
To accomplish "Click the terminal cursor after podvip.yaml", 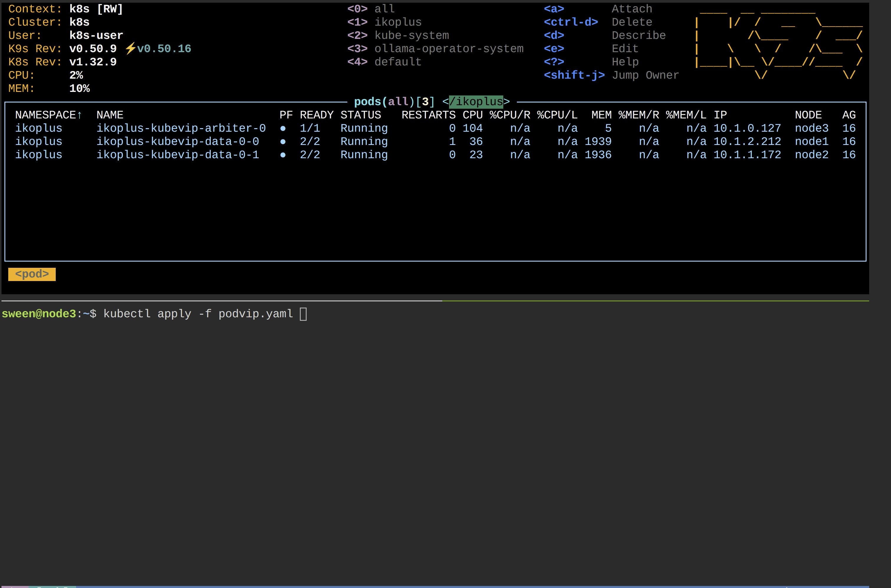I will click(303, 314).
